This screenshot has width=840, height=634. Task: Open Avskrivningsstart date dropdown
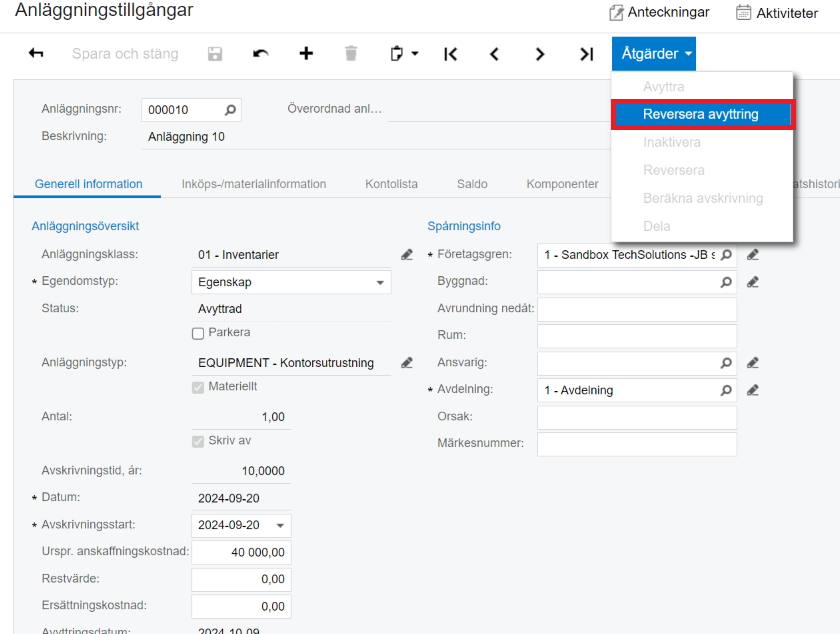click(280, 525)
